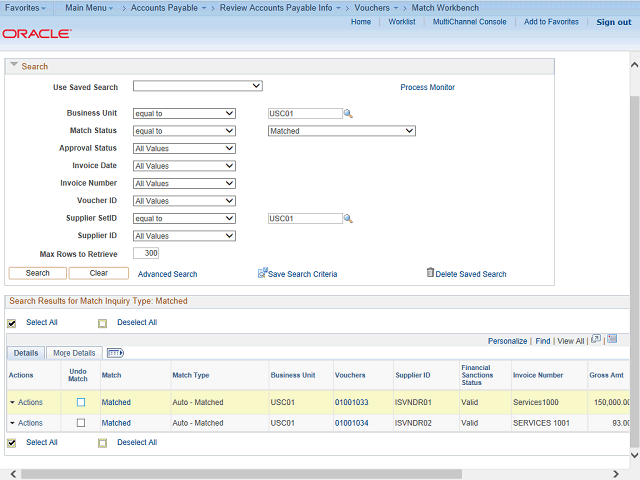The height and width of the screenshot is (480, 640).
Task: Click the bottom Deselect All box
Action: click(102, 442)
